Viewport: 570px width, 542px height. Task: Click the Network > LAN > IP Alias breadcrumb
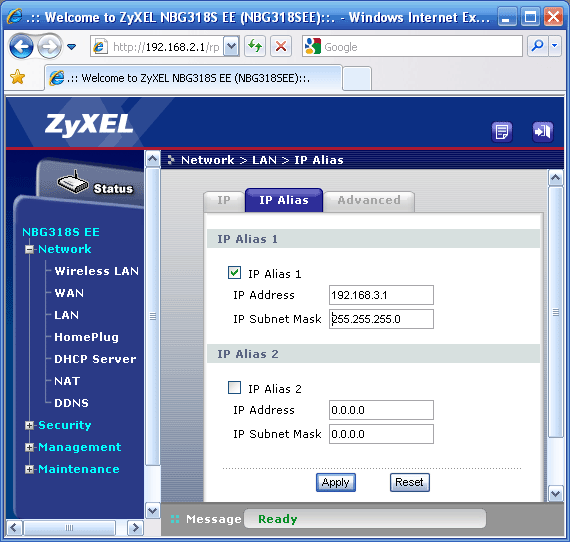pyautogui.click(x=262, y=160)
